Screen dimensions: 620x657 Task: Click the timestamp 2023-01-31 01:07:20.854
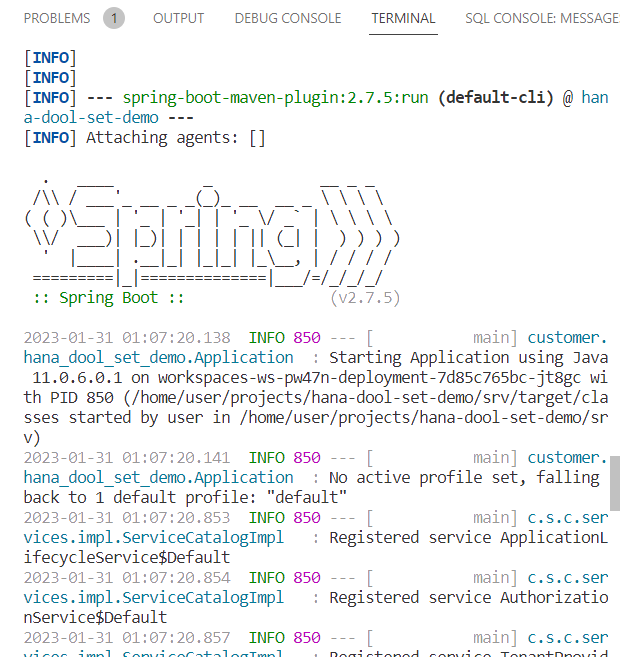coord(127,577)
